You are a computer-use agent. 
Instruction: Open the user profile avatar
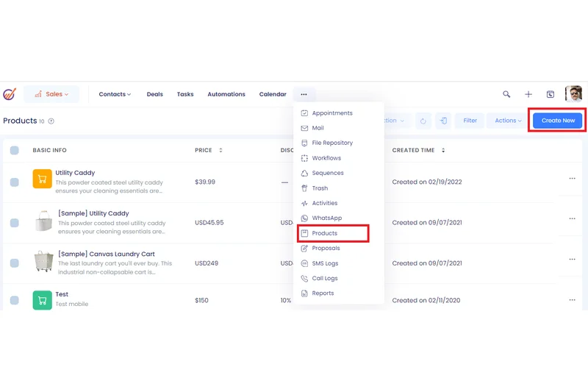pyautogui.click(x=573, y=94)
